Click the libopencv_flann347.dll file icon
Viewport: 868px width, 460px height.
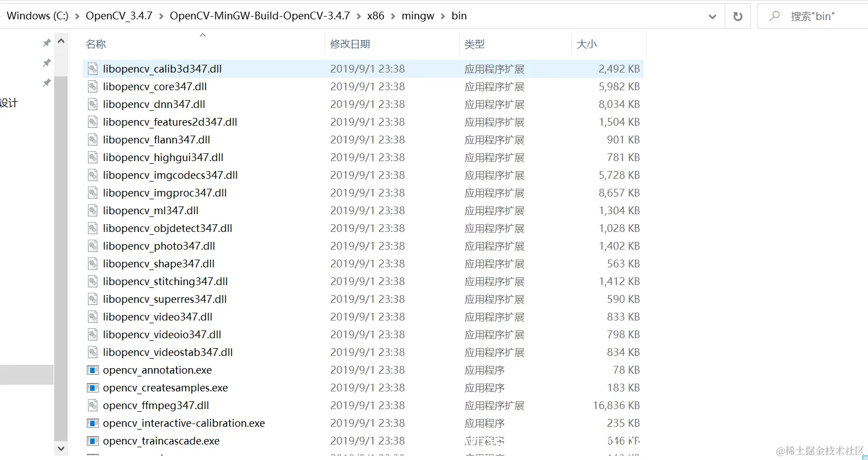pos(93,139)
